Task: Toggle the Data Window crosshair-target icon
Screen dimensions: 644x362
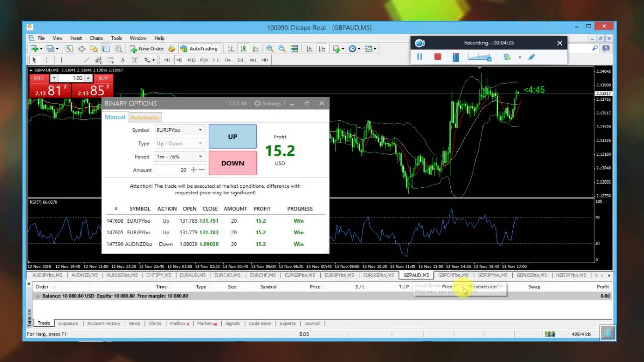Action: point(82,49)
